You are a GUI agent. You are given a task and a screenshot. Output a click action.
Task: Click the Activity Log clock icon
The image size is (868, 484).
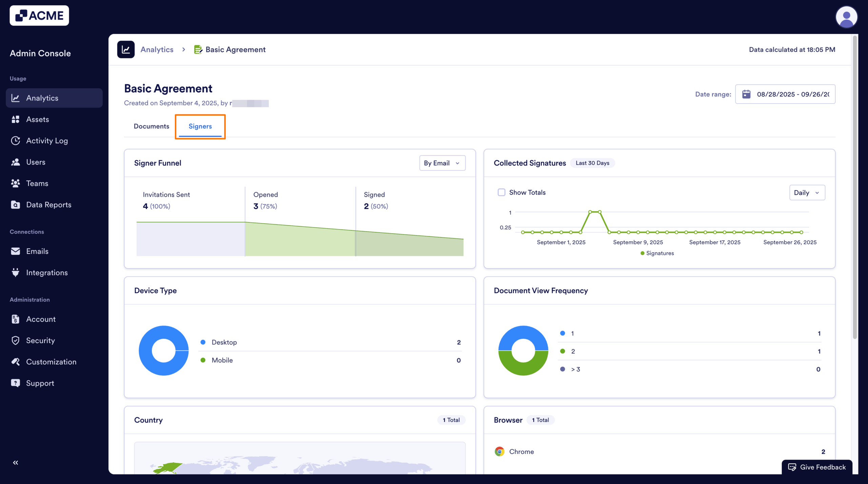click(x=15, y=141)
